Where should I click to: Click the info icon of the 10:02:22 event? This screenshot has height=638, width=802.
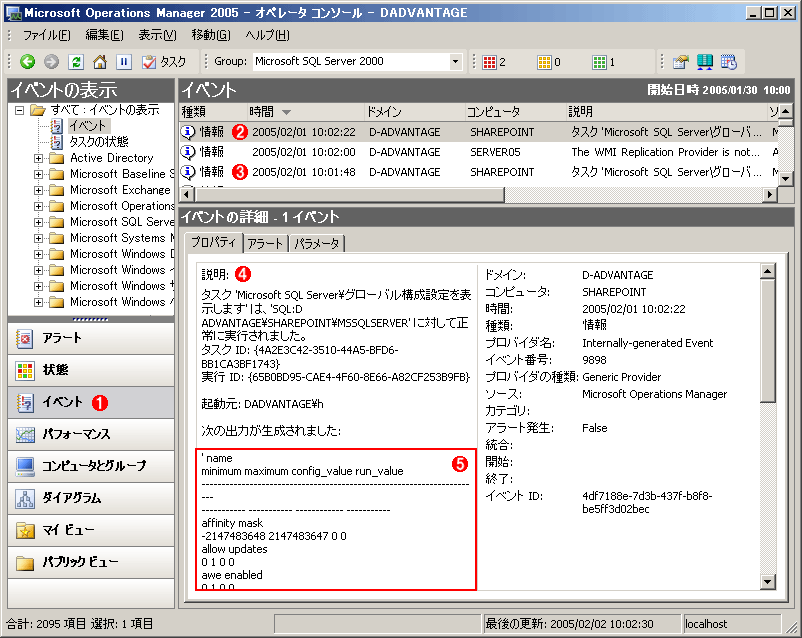tap(188, 132)
